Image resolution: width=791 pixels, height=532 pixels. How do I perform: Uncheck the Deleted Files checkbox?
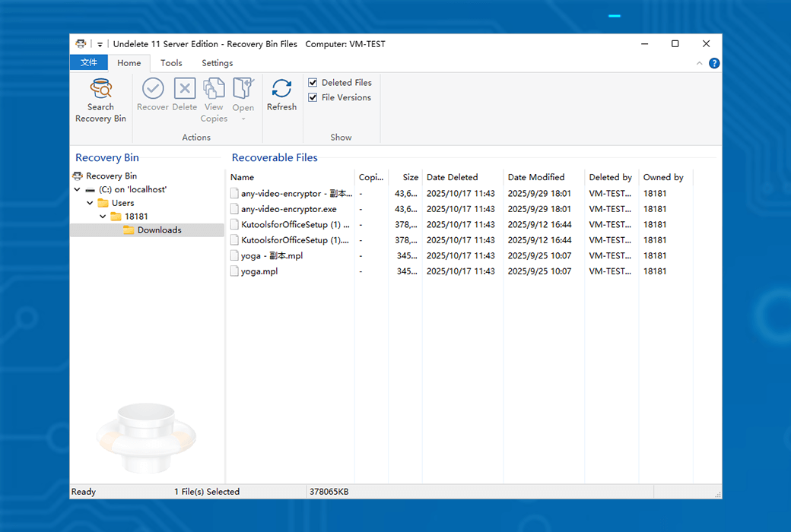tap(313, 83)
